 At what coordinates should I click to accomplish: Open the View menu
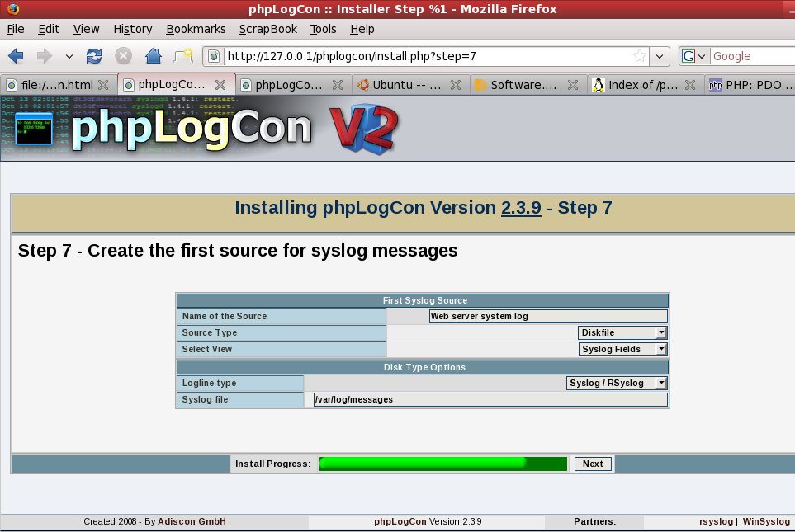pyautogui.click(x=86, y=30)
